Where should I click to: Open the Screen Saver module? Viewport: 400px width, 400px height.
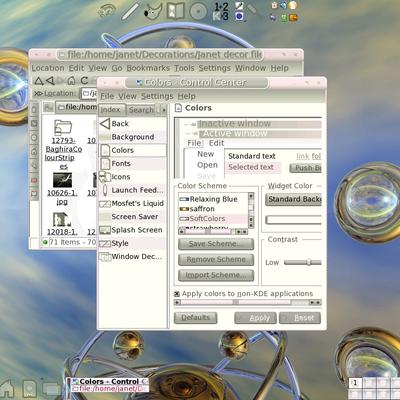click(132, 217)
